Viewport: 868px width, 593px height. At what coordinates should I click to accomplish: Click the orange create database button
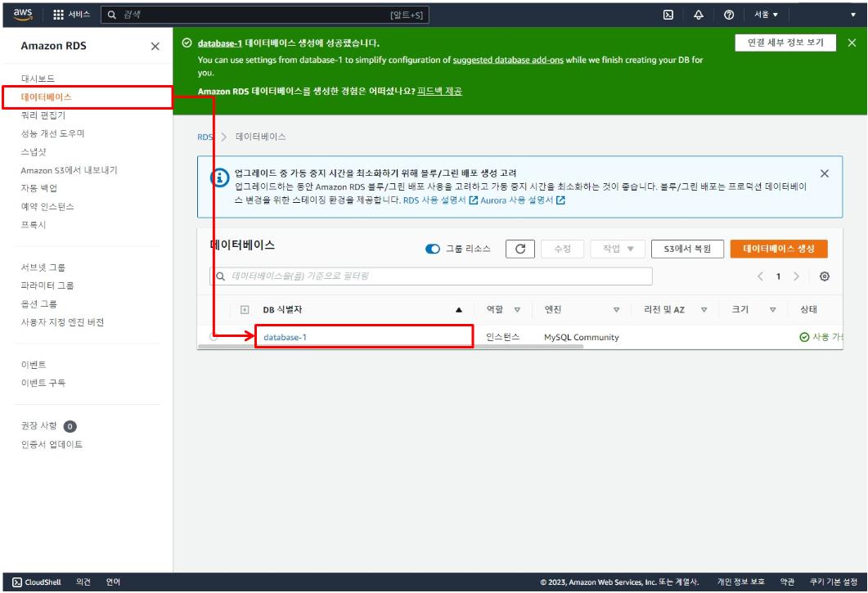(779, 249)
